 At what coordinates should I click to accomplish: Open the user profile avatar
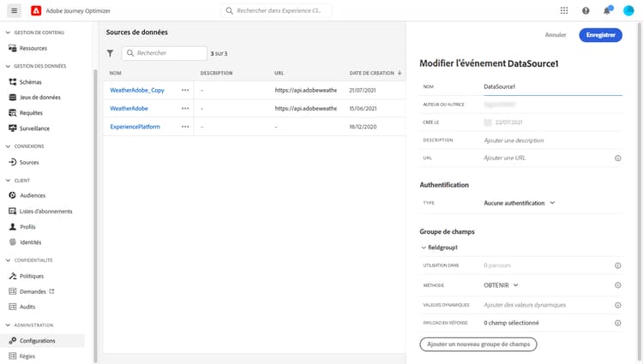pyautogui.click(x=628, y=10)
